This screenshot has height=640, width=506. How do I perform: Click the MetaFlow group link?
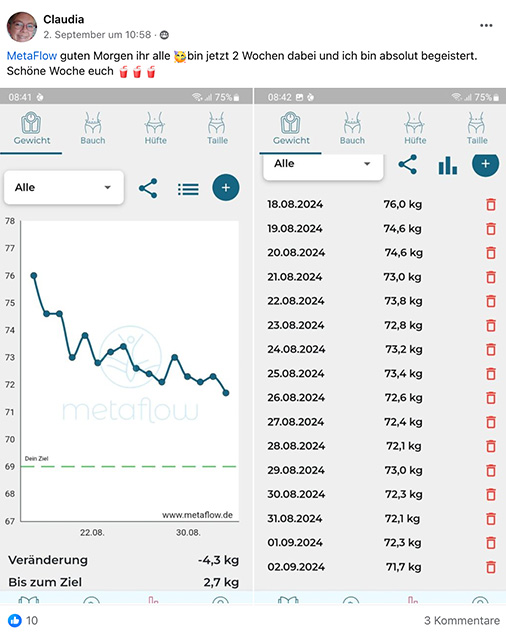pyautogui.click(x=32, y=56)
